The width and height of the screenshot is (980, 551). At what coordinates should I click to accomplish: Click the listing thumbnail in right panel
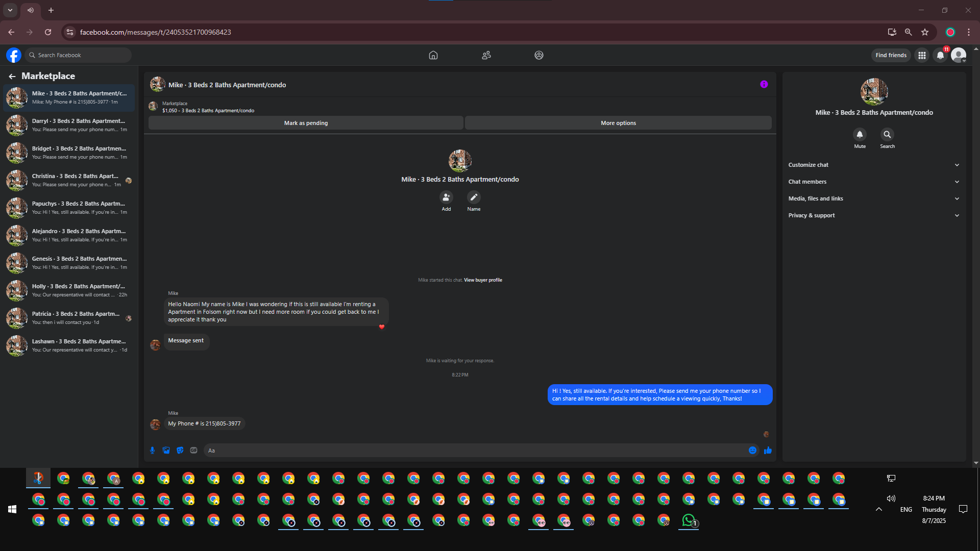[x=874, y=92]
